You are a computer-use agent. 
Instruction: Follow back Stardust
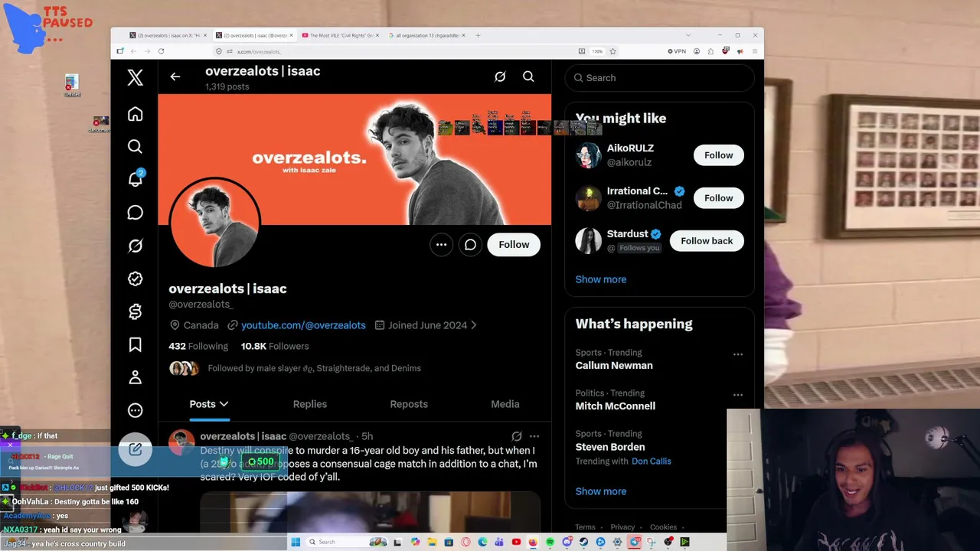coord(707,241)
